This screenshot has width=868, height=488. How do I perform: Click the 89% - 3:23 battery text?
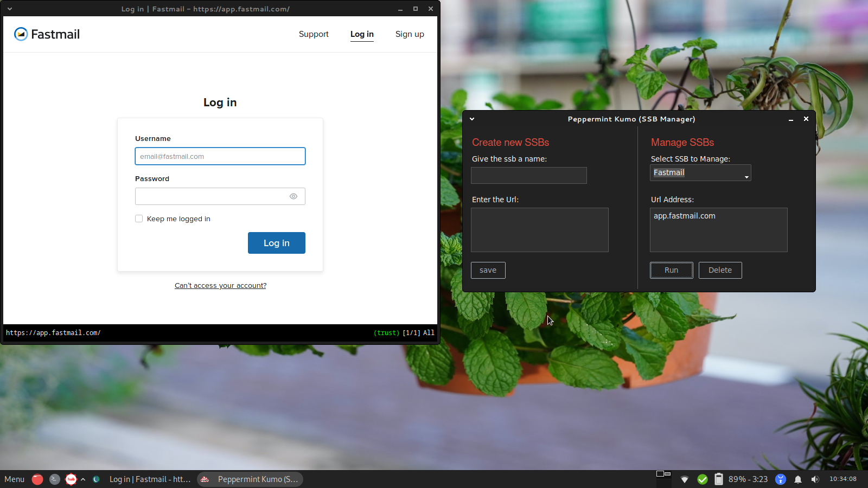pyautogui.click(x=748, y=479)
